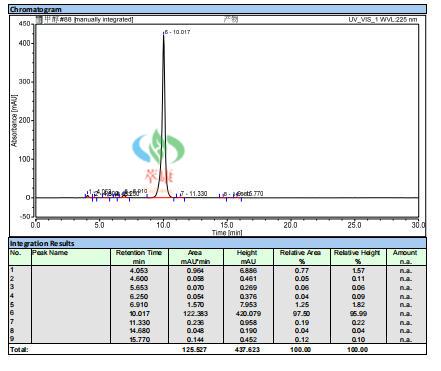Select retention time cell 6.910
This screenshot has height=371, width=441.
tap(139, 305)
